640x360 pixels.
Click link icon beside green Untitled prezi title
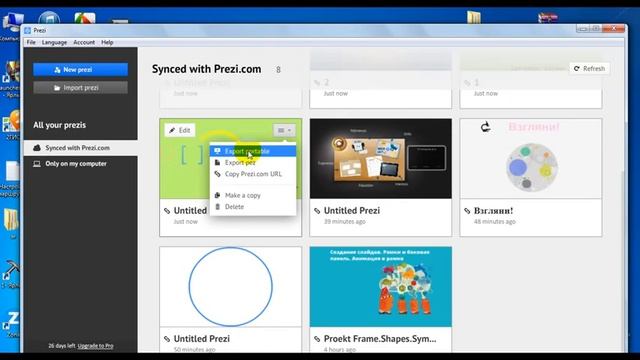[167, 211]
